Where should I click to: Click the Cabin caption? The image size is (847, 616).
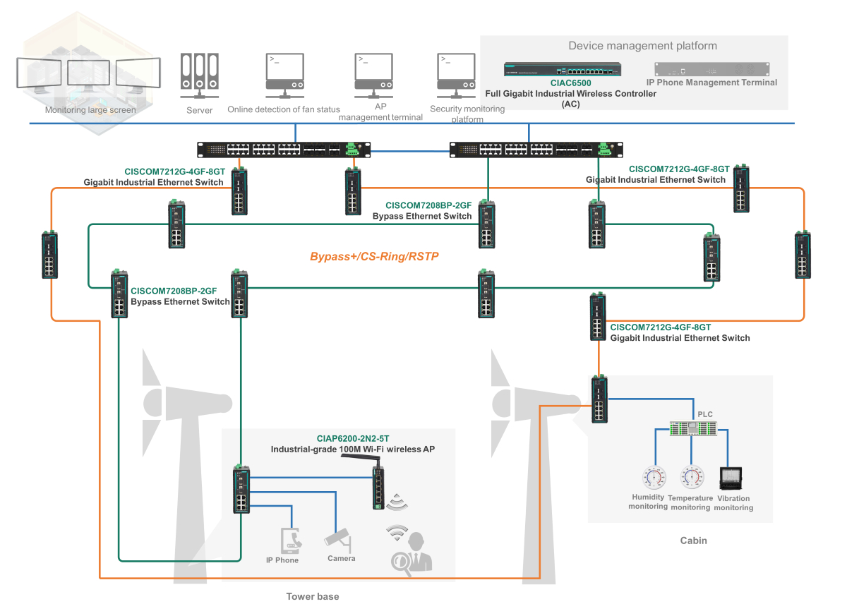pyautogui.click(x=693, y=540)
